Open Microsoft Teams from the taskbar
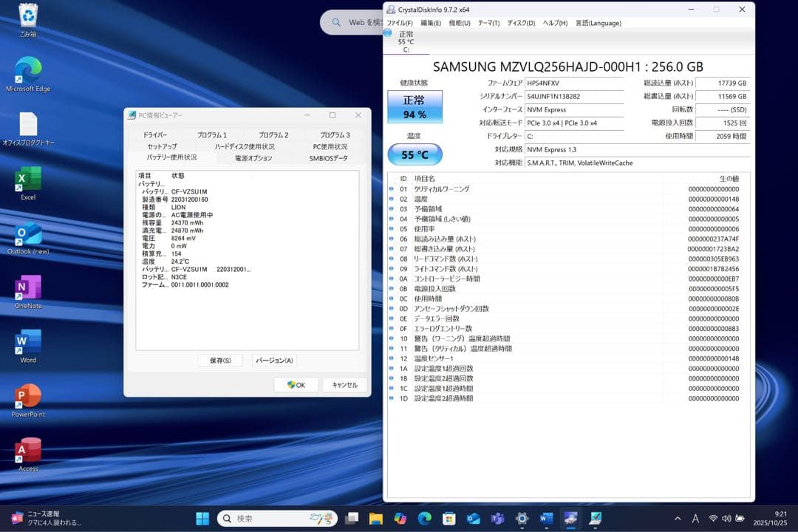The height and width of the screenshot is (532, 798). (497, 518)
